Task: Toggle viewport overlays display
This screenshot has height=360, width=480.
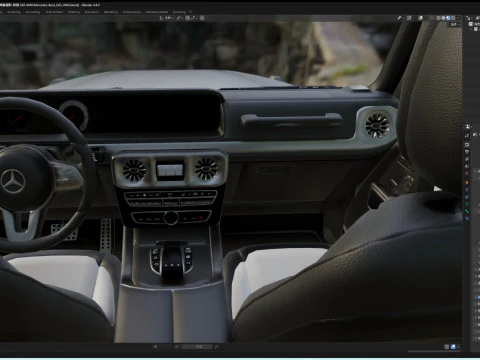Action: [421, 18]
